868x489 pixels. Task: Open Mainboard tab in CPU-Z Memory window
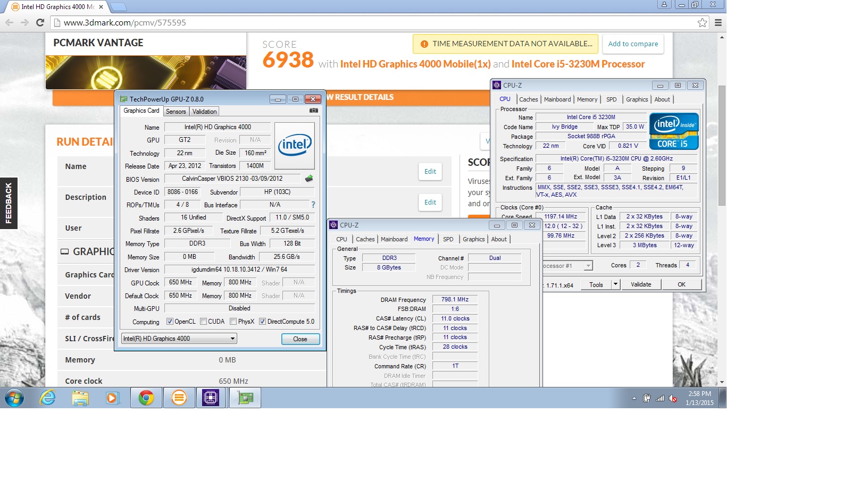(x=394, y=239)
